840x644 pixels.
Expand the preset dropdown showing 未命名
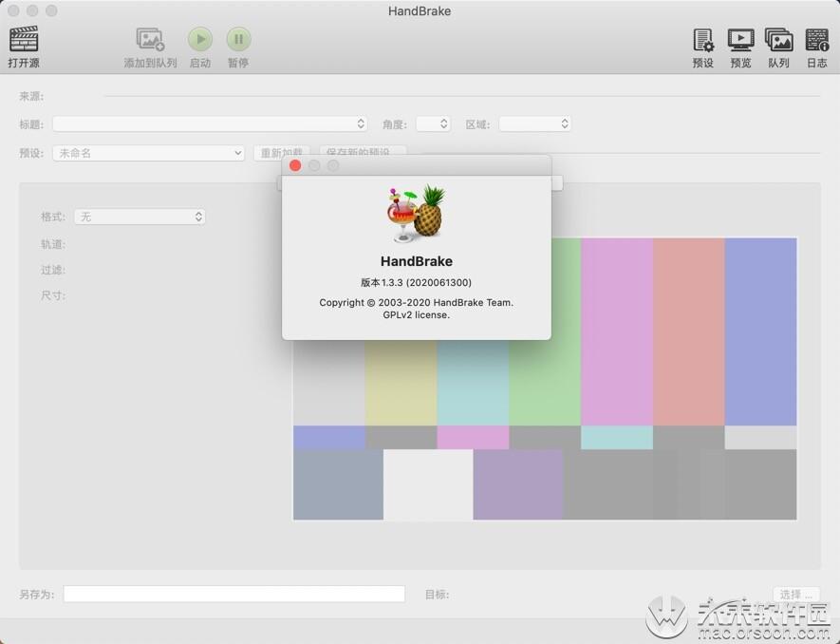tap(148, 153)
